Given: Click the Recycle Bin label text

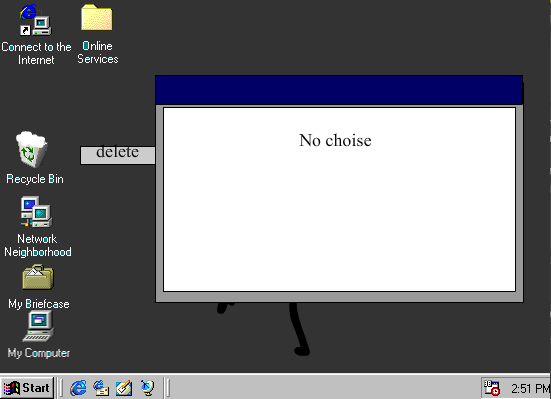Looking at the screenshot, I should [35, 179].
